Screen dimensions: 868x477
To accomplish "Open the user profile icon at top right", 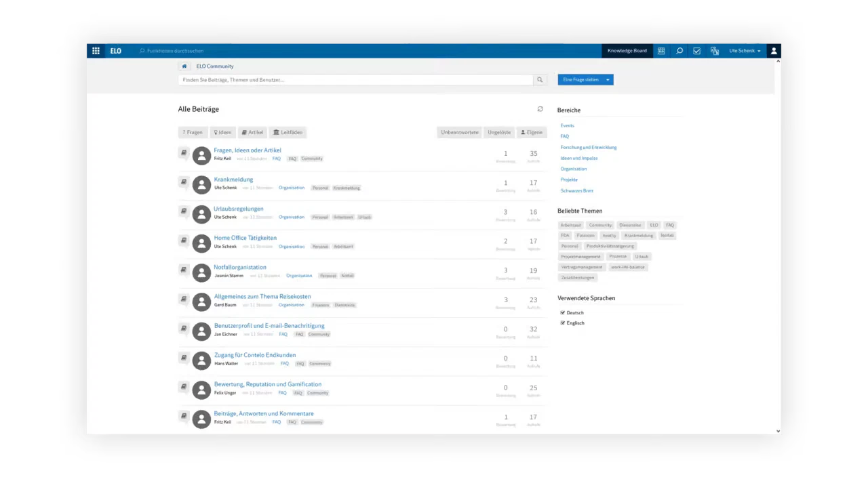I will (x=774, y=51).
